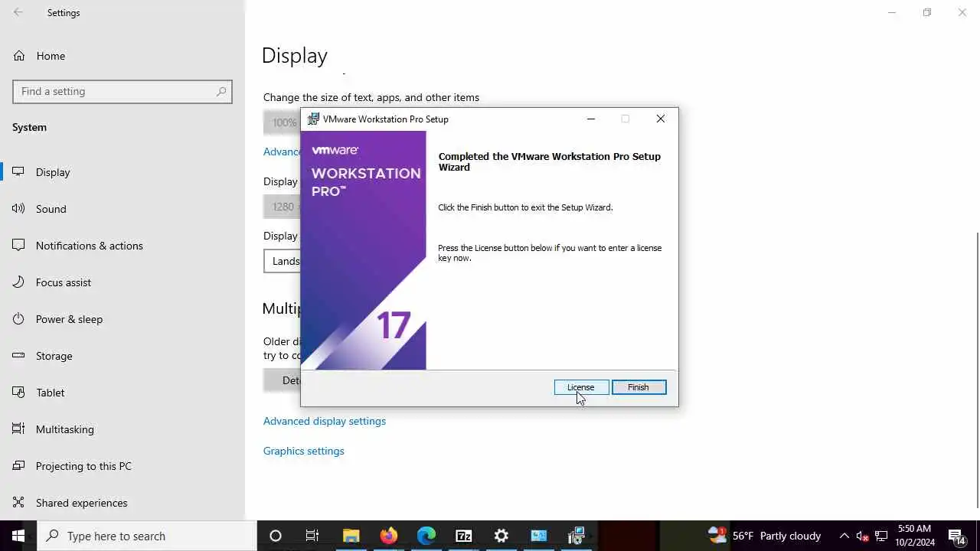Click the taskbar search box
Viewport: 980px width, 551px height.
(147, 536)
